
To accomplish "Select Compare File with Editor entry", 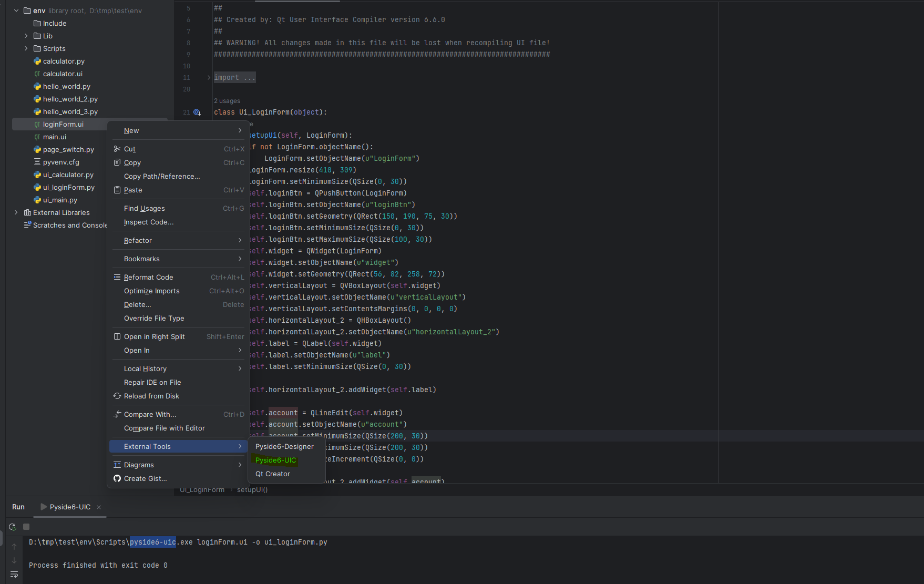I will (x=179, y=428).
